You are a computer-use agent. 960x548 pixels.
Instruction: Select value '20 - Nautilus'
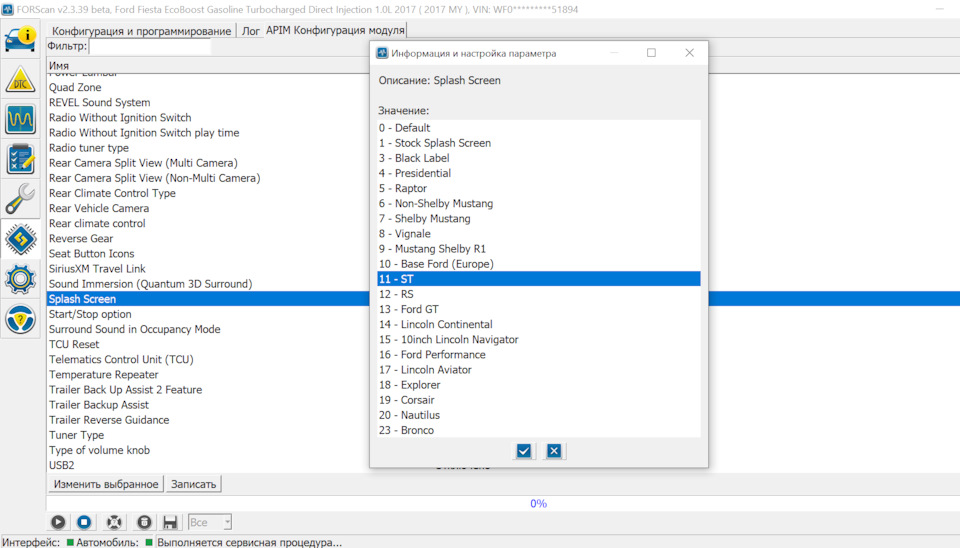tap(539, 415)
